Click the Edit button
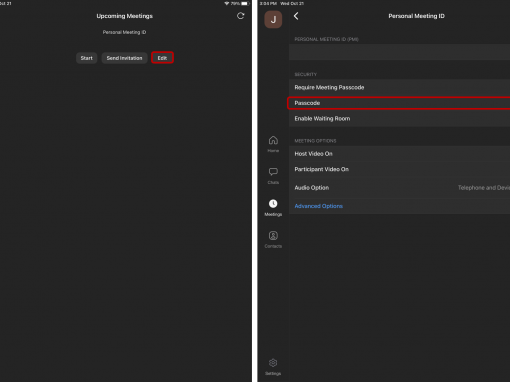Screen dimensions: 510x382 tap(162, 58)
